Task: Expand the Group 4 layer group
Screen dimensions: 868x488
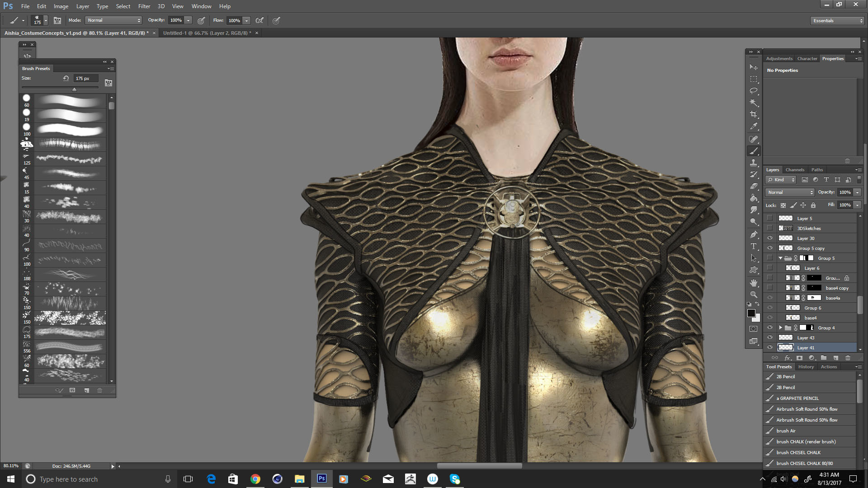Action: coord(781,328)
